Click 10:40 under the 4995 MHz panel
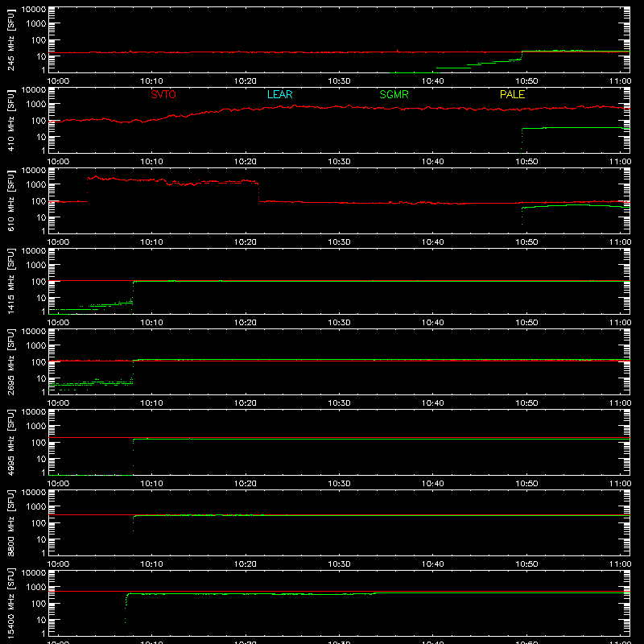This screenshot has width=644, height=644. click(433, 484)
